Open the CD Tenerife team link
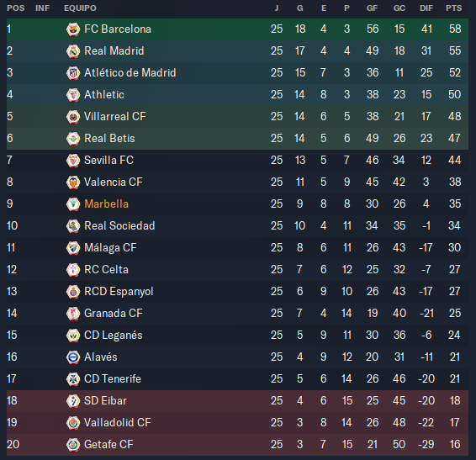This screenshot has height=460, width=476. pyautogui.click(x=113, y=378)
